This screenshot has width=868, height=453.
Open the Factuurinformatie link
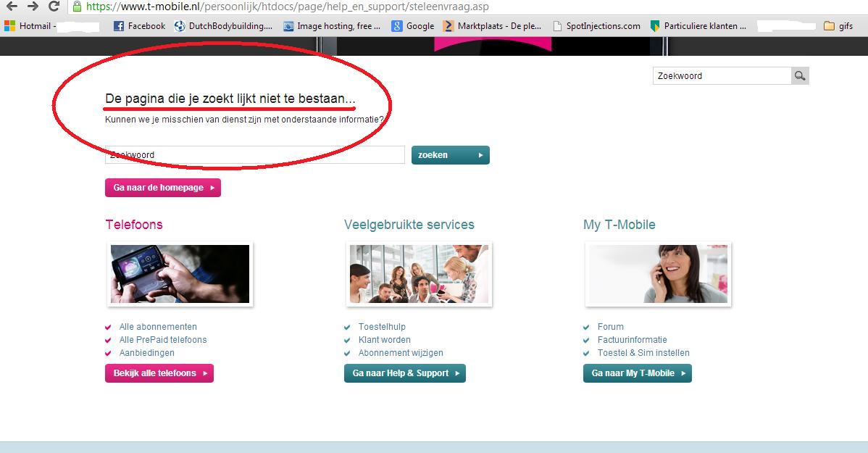click(x=632, y=340)
